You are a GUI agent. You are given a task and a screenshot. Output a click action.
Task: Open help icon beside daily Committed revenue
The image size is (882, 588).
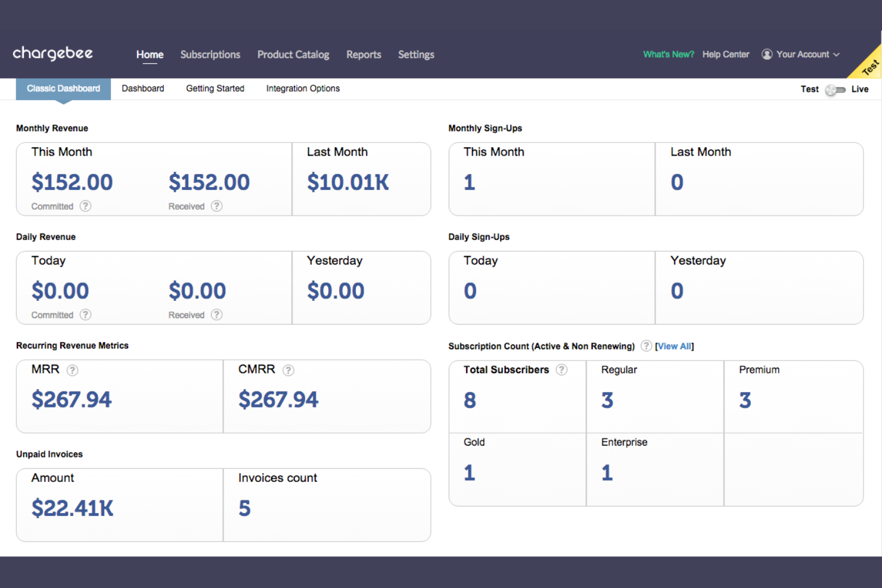(x=86, y=315)
